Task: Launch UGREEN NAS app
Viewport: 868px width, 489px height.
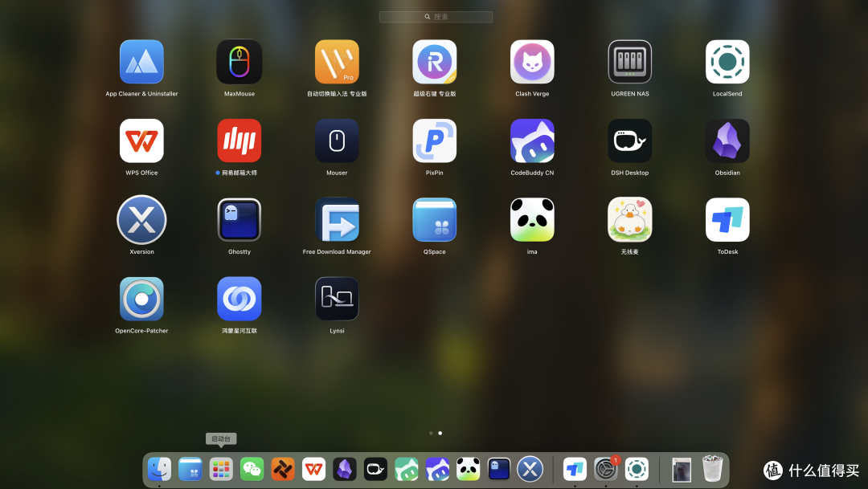Action: (x=630, y=62)
